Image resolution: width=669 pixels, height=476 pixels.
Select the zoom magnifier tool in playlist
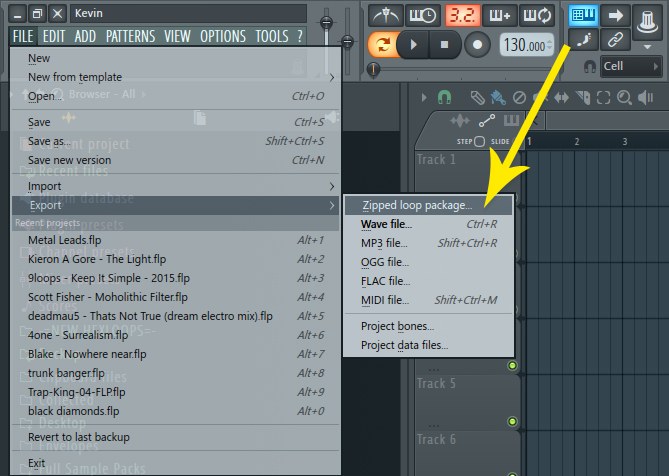[623, 97]
